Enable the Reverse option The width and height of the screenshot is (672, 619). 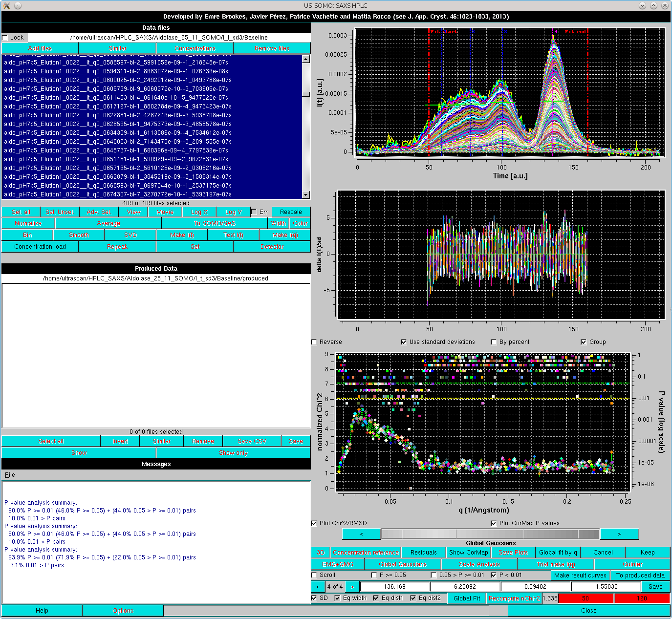pos(314,342)
